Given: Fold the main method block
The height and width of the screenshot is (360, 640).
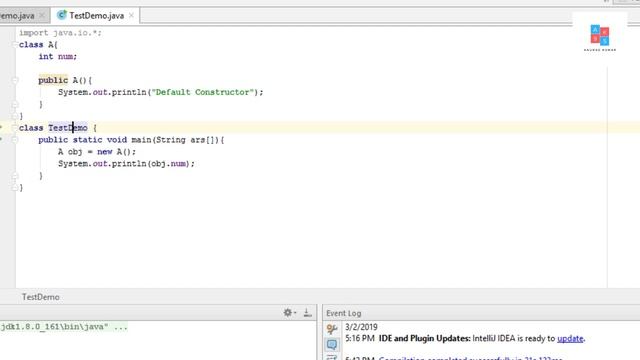Looking at the screenshot, I should pos(15,140).
